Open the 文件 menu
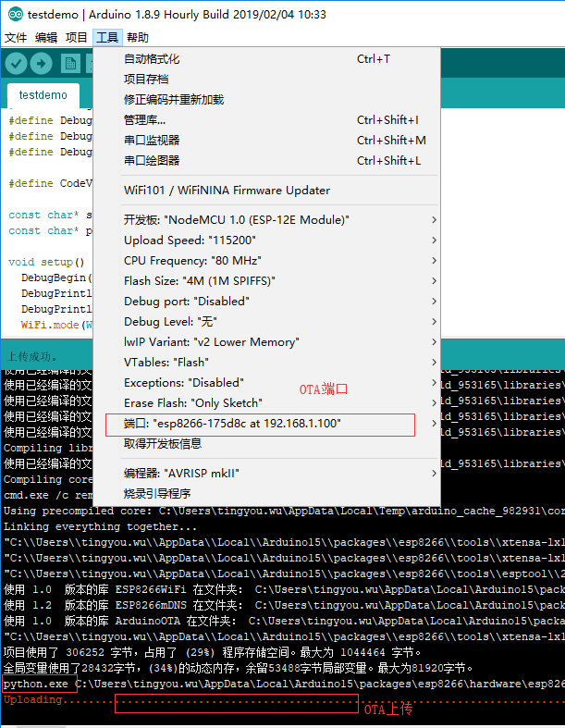Image resolution: width=565 pixels, height=728 pixels. [x=16, y=38]
